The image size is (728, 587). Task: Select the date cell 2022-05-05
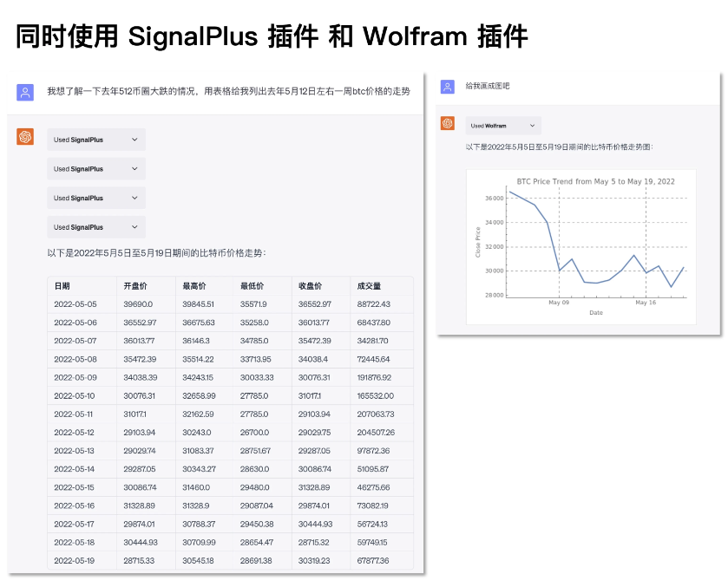tap(75, 304)
